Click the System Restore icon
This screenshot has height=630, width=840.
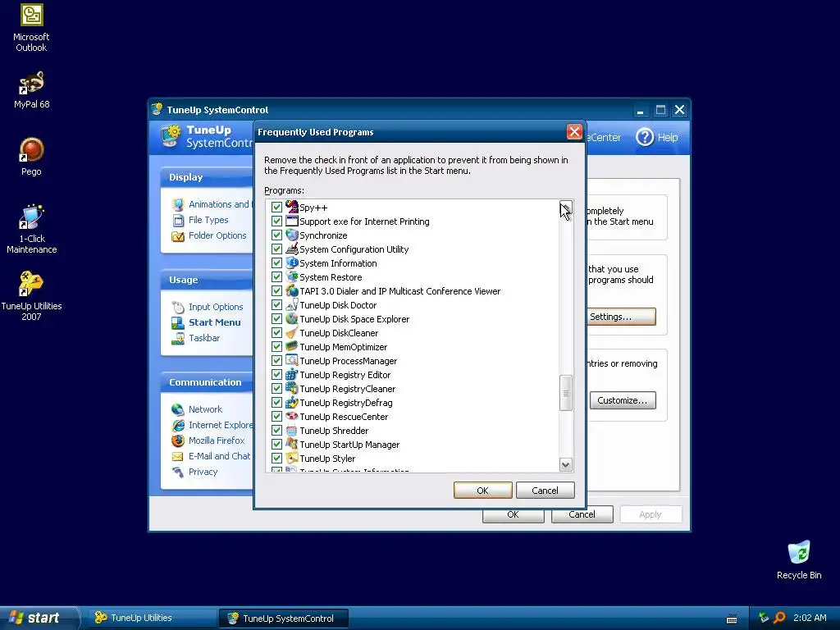(291, 276)
